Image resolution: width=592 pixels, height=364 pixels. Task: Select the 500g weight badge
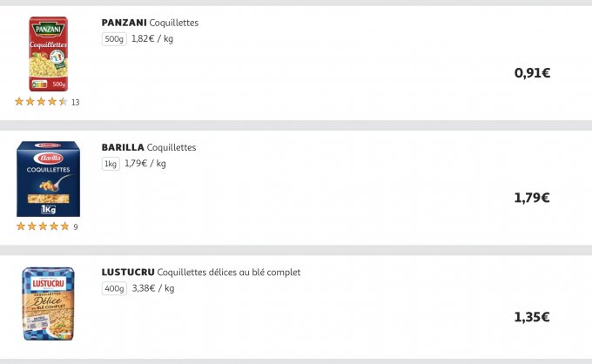[114, 39]
